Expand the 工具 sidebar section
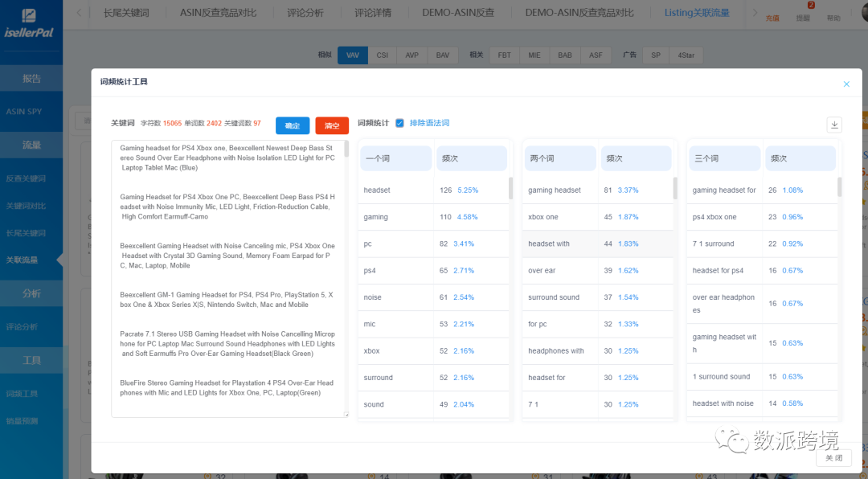The image size is (868, 479). (x=31, y=361)
